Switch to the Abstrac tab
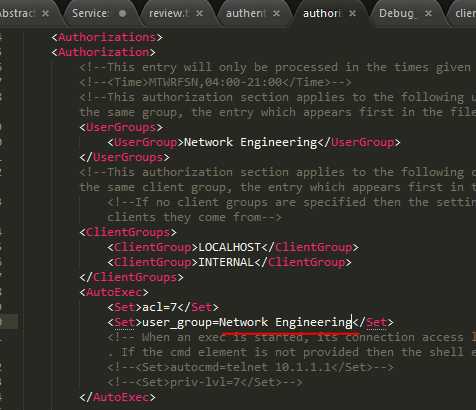 (x=17, y=13)
